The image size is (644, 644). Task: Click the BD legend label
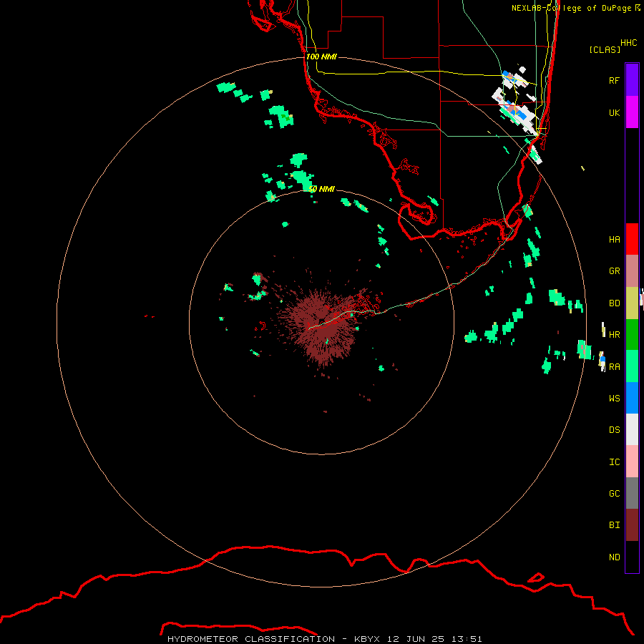click(614, 303)
